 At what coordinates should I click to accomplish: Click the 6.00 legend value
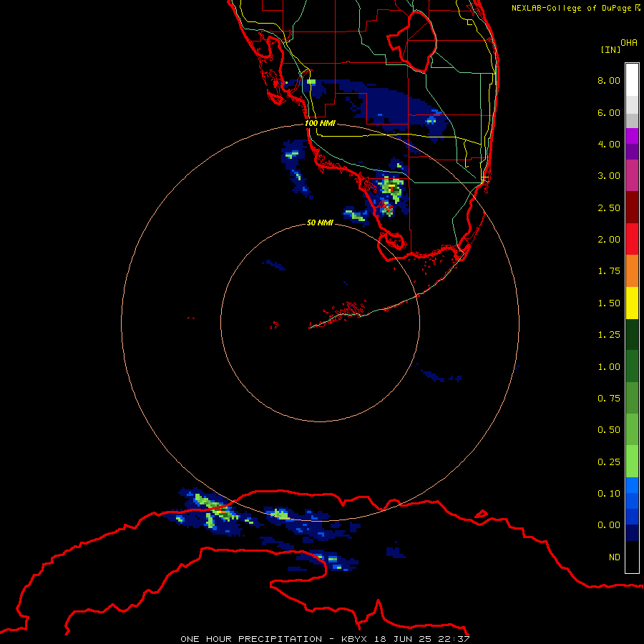click(x=609, y=112)
